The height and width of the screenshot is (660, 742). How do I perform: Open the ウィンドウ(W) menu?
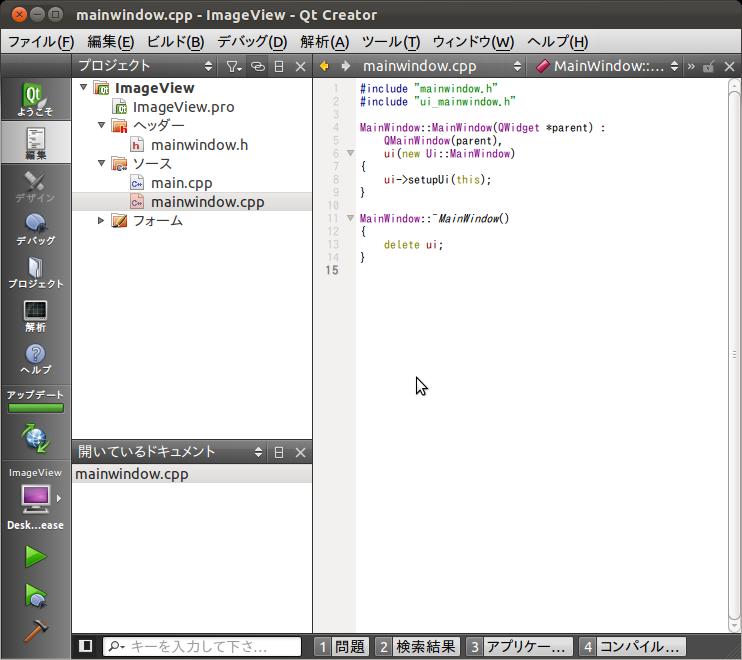coord(474,42)
